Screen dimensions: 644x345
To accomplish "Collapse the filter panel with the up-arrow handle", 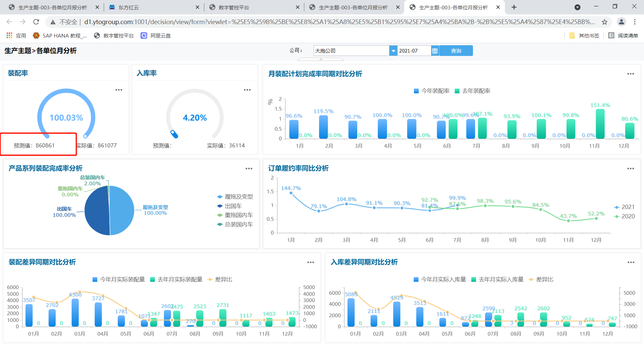I will (321, 59).
